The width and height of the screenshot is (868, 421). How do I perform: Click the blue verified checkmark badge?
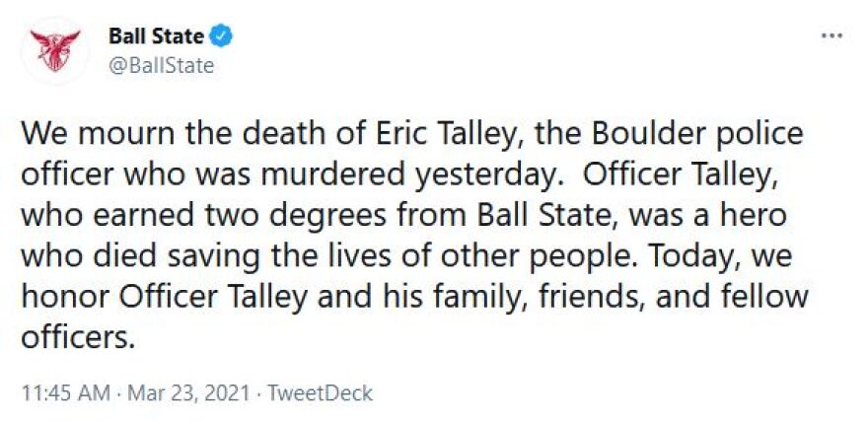tap(222, 37)
